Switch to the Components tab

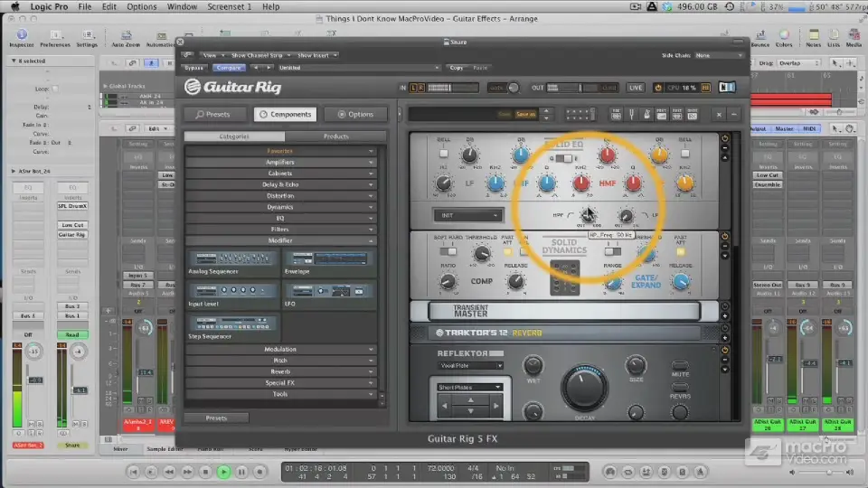pyautogui.click(x=285, y=115)
